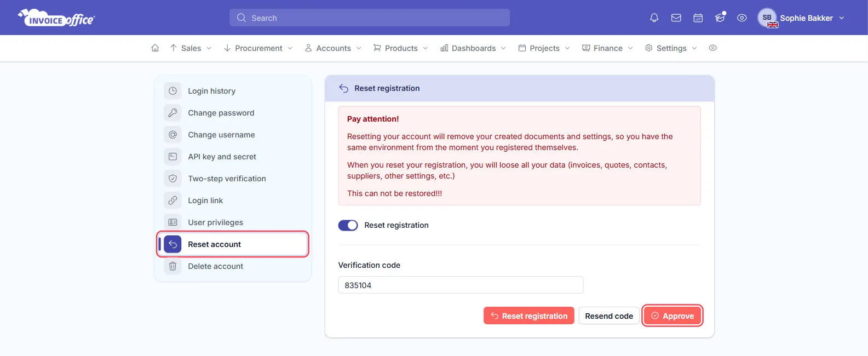Click the Reset registration panel title
Viewport: 868px width, 356px height.
coord(387,88)
